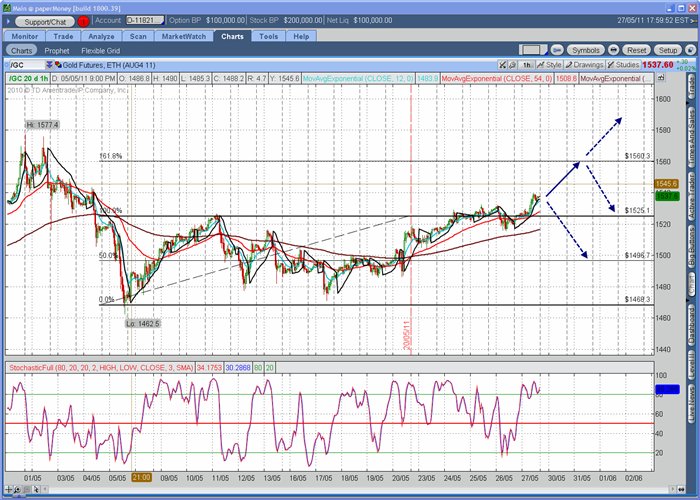Open the Trade side panel tab
Image resolution: width=700 pixels, height=500 pixels.
(x=691, y=87)
